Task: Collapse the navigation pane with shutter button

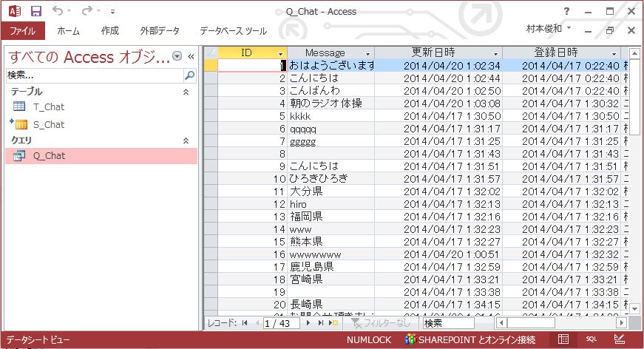Action: (x=190, y=57)
